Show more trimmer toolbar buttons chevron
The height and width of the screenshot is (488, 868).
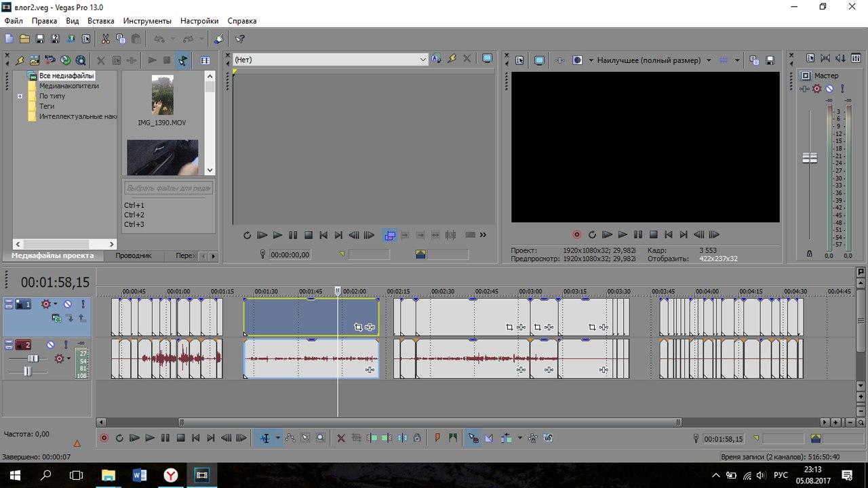coord(483,235)
